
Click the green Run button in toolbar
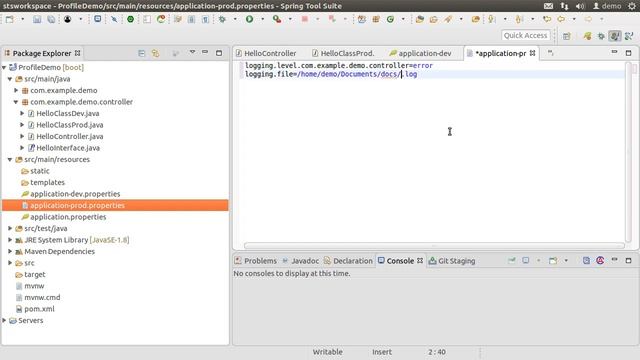coord(249,19)
